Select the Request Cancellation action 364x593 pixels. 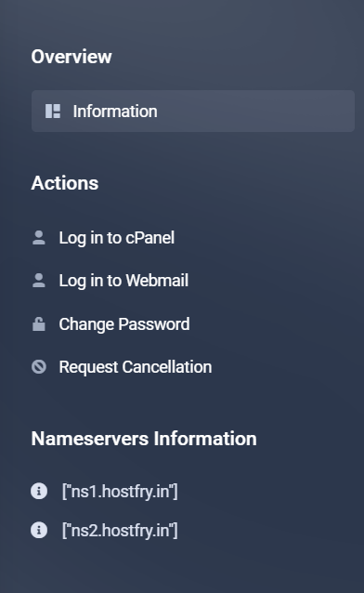pyautogui.click(x=136, y=367)
